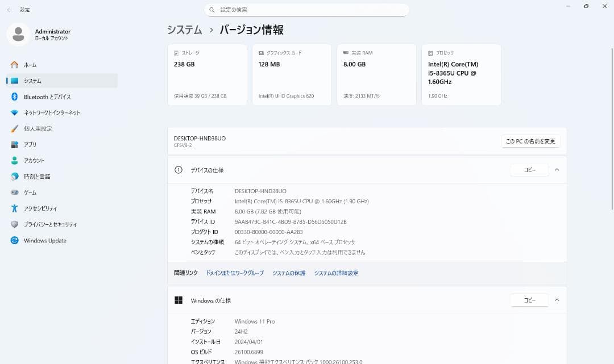Click the vertical scrollbar on right
This screenshot has width=614, height=364.
tap(612, 129)
